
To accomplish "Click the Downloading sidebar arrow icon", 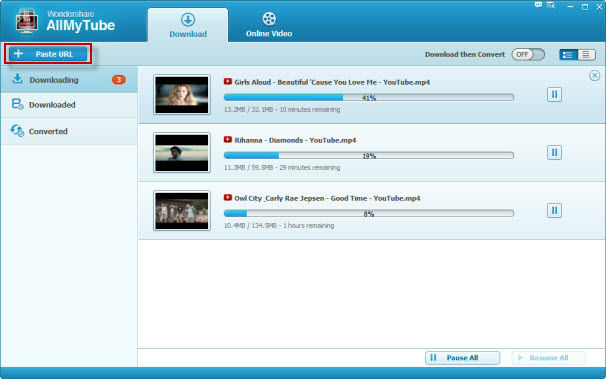I will (x=17, y=78).
